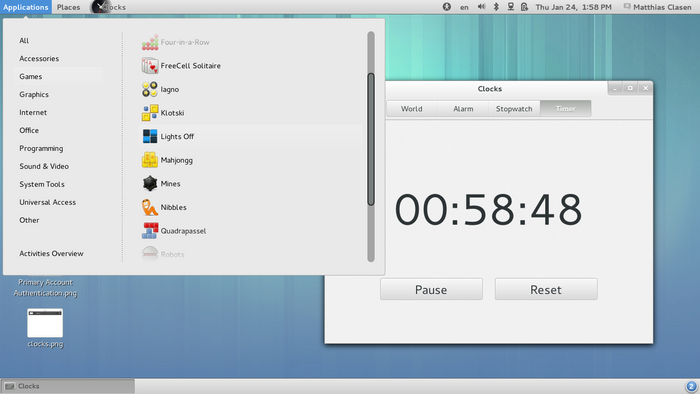Select the clocks.png desktop file thumbnail
This screenshot has width=700, height=394.
click(45, 323)
